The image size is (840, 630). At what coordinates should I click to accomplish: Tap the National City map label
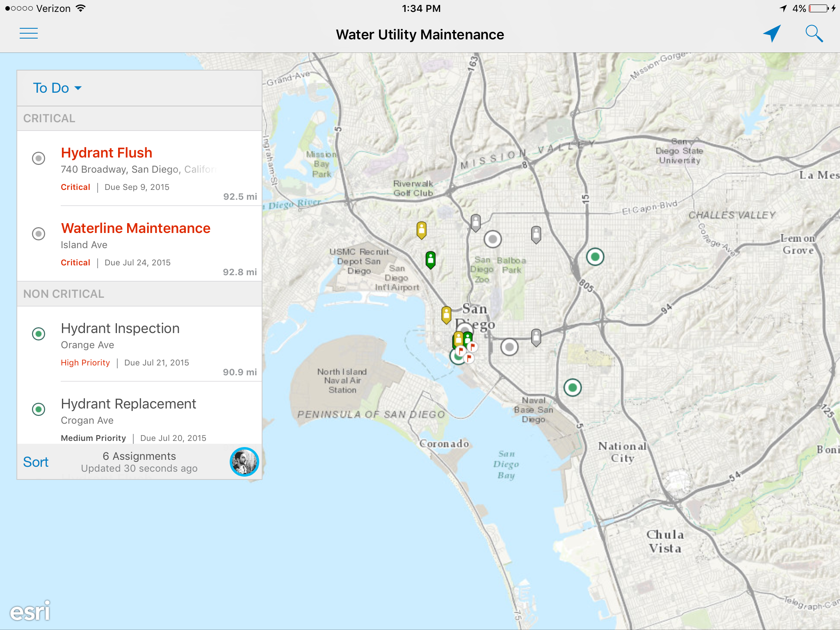coord(623,452)
